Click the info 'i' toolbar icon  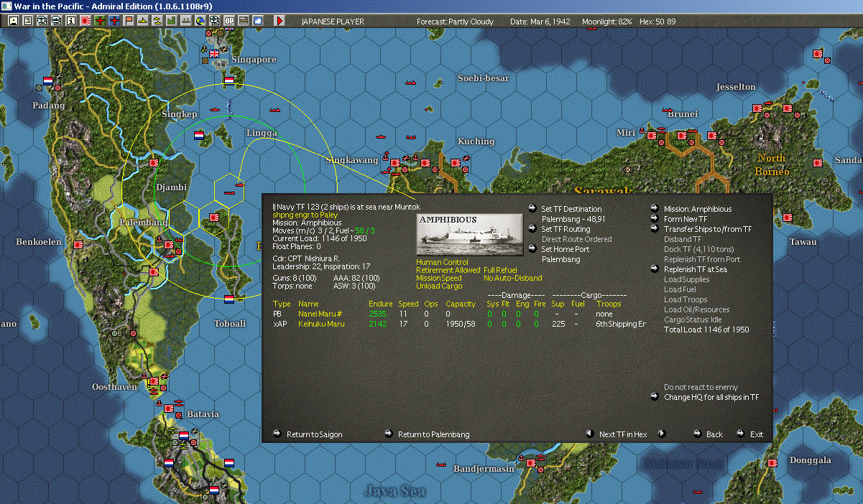click(x=70, y=21)
